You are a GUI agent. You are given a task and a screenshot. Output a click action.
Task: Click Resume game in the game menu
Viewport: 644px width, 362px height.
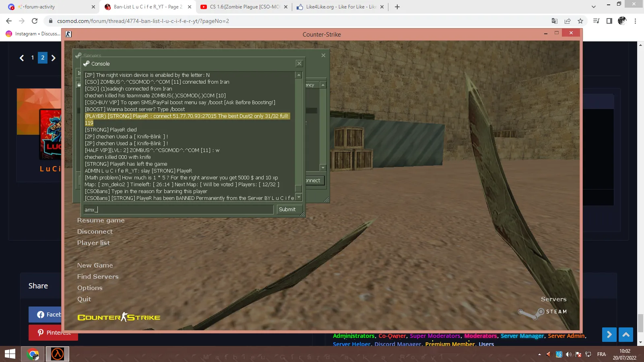tap(101, 220)
